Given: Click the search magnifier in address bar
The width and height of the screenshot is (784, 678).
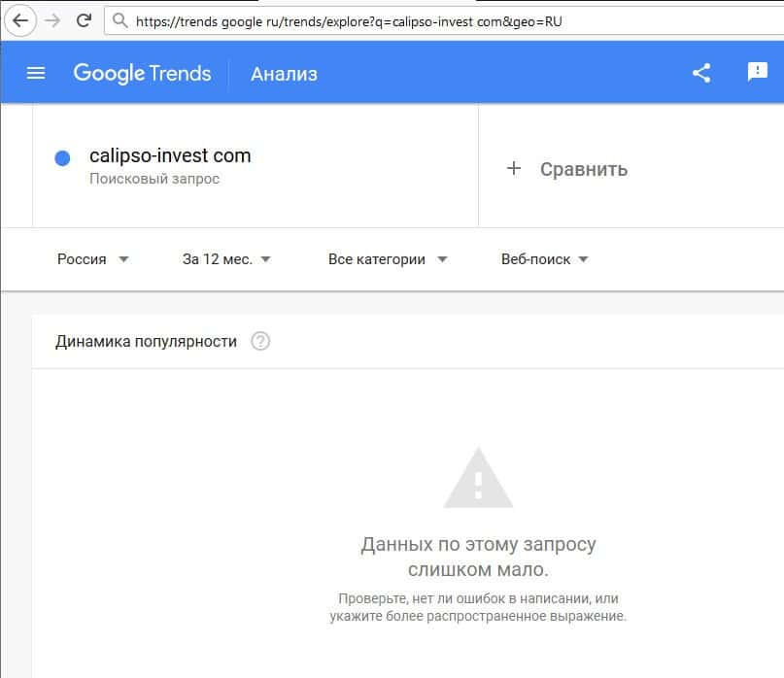Looking at the screenshot, I should click(x=119, y=20).
